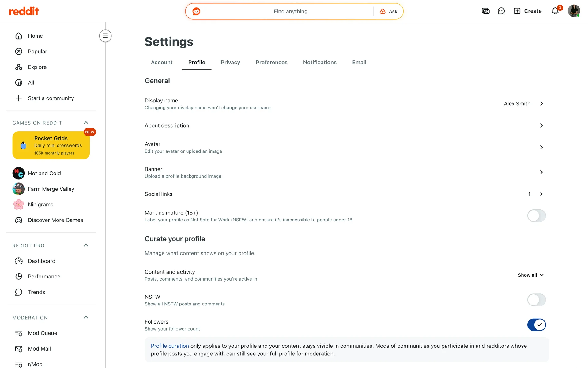This screenshot has width=588, height=368.
Task: Click the Explore sidebar icon
Action: coord(19,67)
